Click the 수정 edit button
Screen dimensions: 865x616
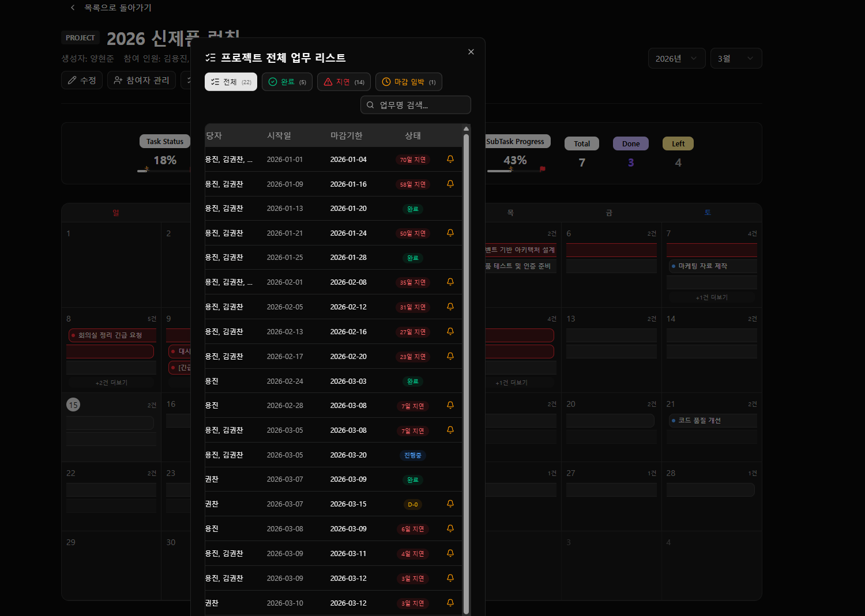pyautogui.click(x=82, y=80)
